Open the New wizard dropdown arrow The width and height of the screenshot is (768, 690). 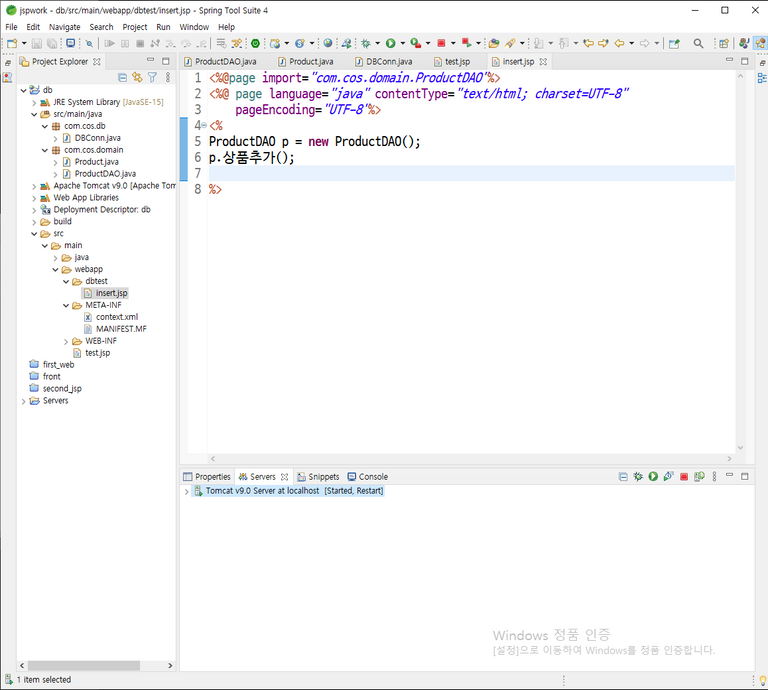(x=24, y=44)
